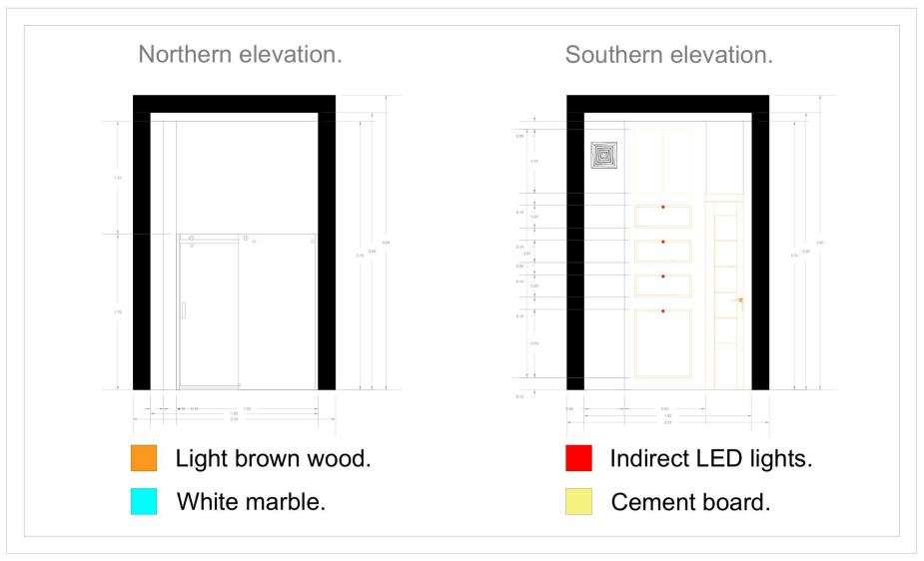Click the "White marble." legend label
The height and width of the screenshot is (561, 924).
pyautogui.click(x=251, y=501)
